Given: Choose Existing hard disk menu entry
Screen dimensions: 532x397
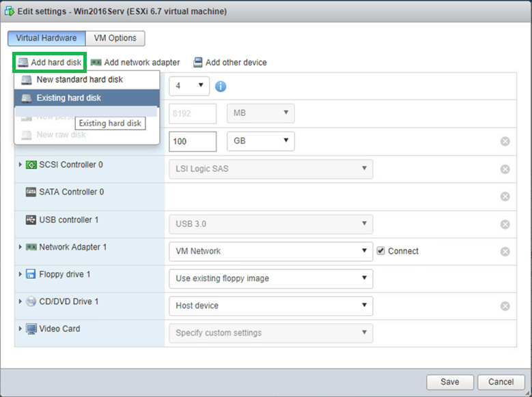Looking at the screenshot, I should tap(87, 98).
